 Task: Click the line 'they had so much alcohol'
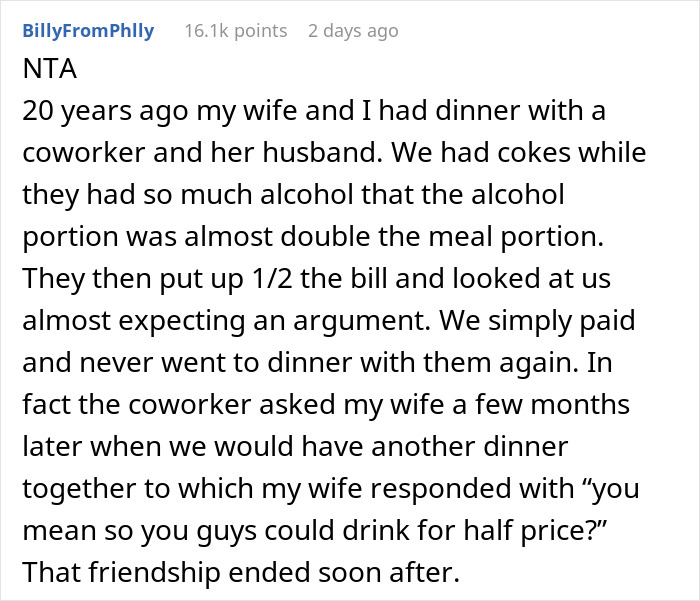point(293,194)
